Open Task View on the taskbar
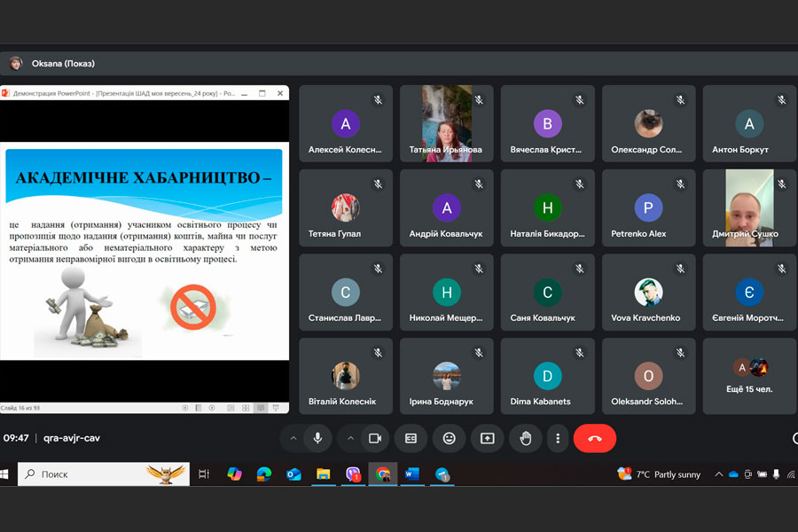The width and height of the screenshot is (798, 532). pos(204,474)
